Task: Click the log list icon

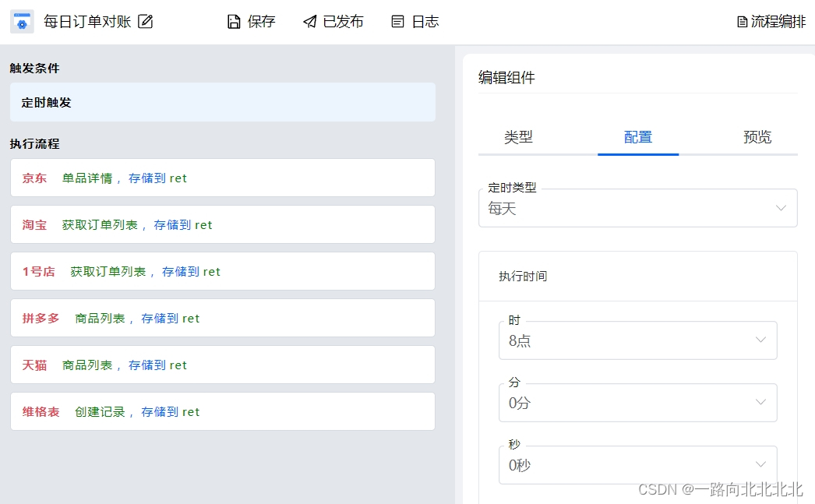Action: pyautogui.click(x=397, y=22)
